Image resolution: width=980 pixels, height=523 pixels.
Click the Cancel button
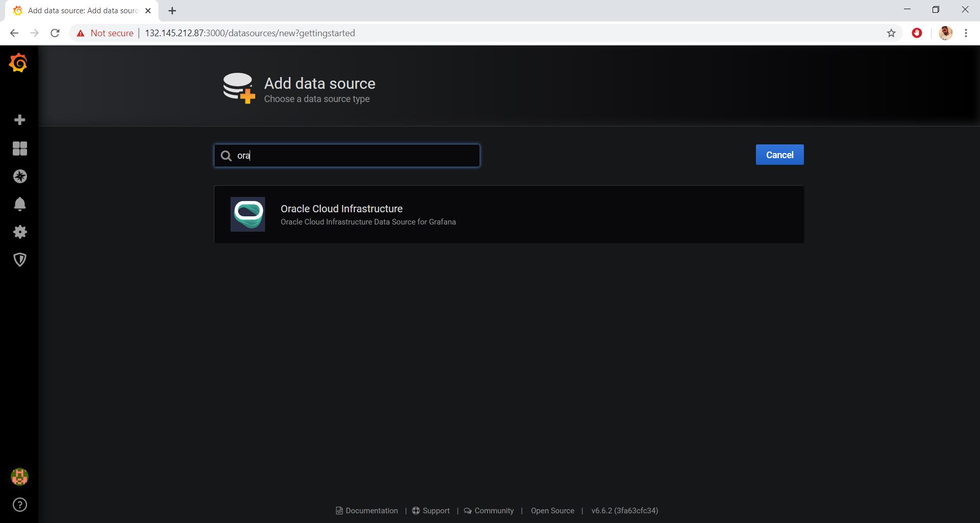point(779,155)
